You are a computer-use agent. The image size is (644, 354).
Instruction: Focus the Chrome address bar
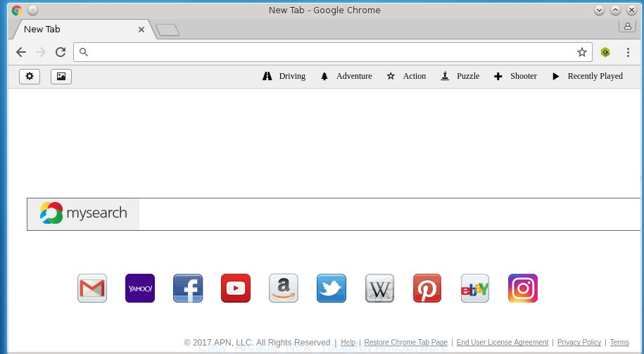point(333,52)
